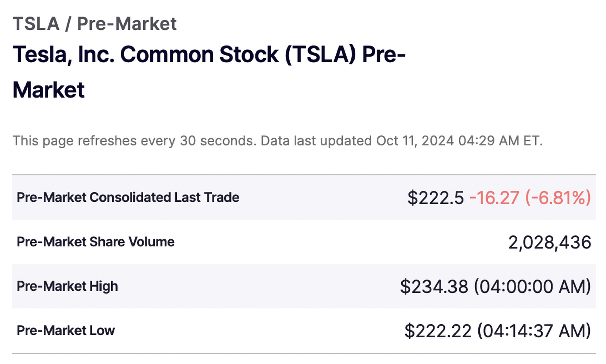Click the 2,028,436 volume value

tap(550, 242)
